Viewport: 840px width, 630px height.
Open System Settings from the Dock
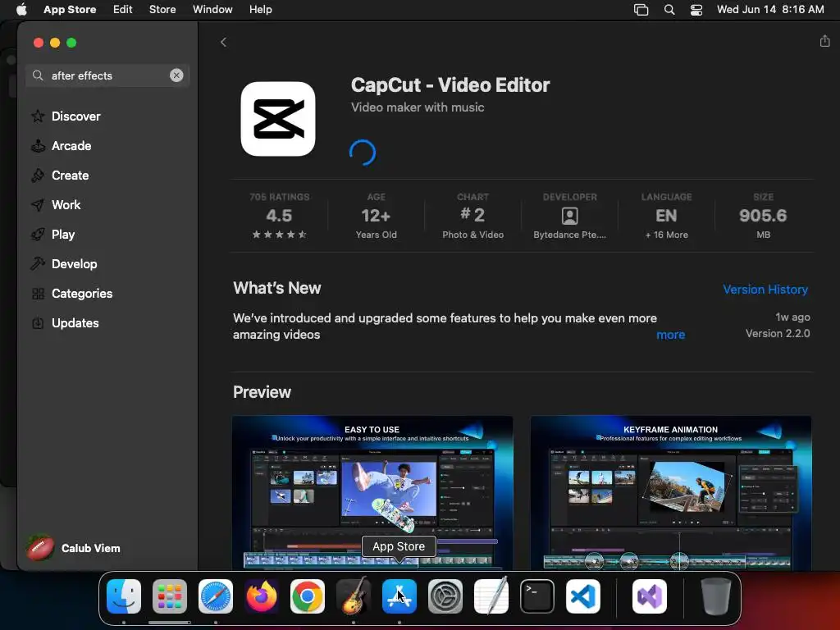tap(445, 596)
